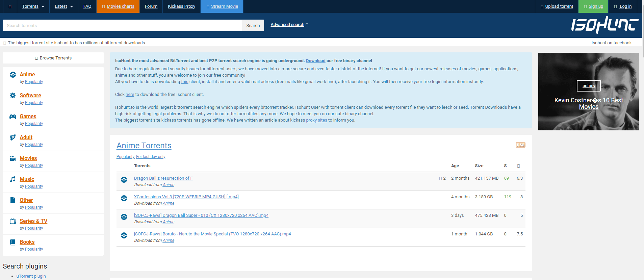Click the green Sign up button
The height and width of the screenshot is (280, 644).
(593, 6)
